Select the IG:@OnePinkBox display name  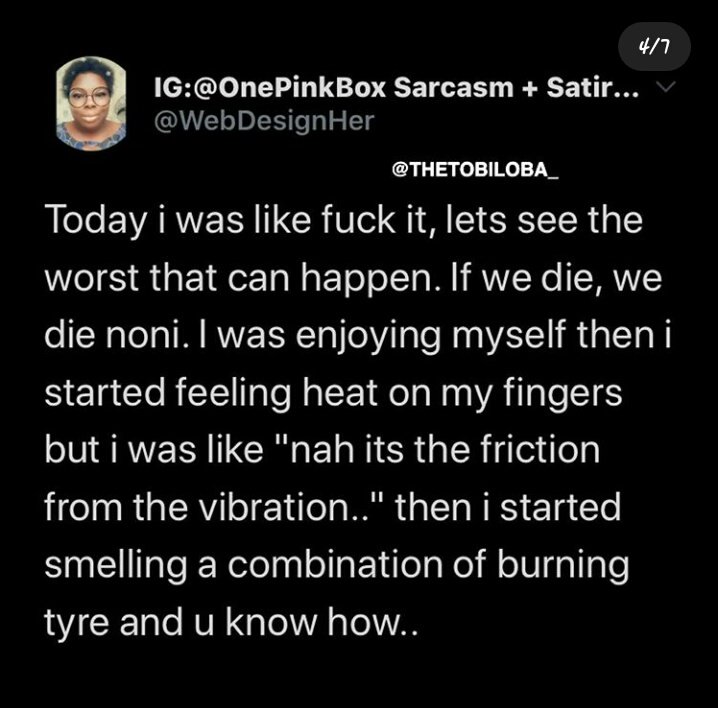(270, 87)
